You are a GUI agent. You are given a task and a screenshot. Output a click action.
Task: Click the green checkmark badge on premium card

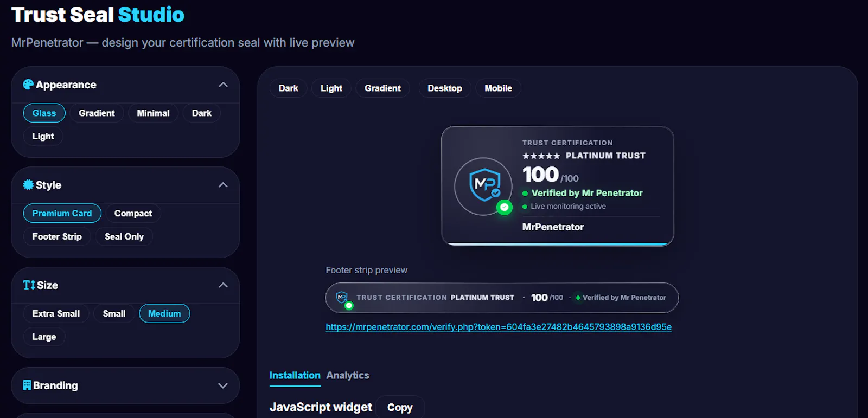pyautogui.click(x=505, y=207)
